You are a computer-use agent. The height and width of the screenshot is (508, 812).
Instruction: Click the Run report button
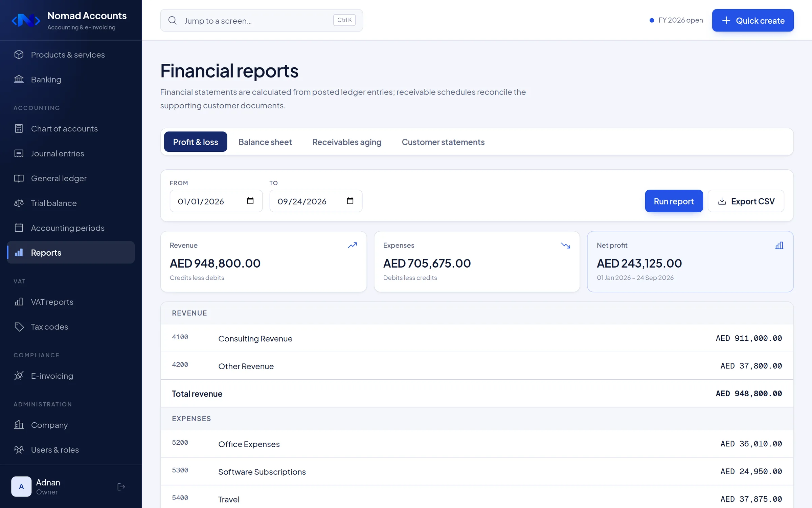tap(674, 201)
